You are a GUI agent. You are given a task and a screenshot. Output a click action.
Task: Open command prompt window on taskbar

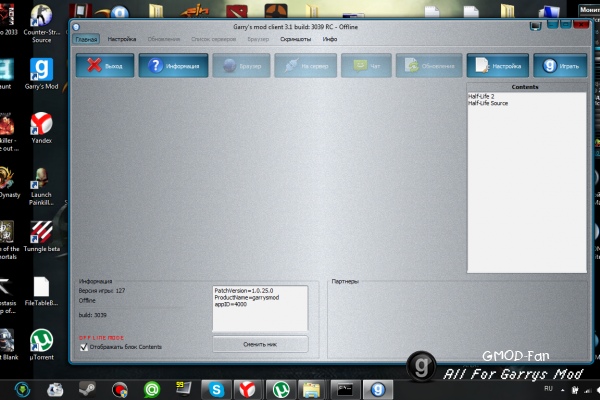(345, 390)
